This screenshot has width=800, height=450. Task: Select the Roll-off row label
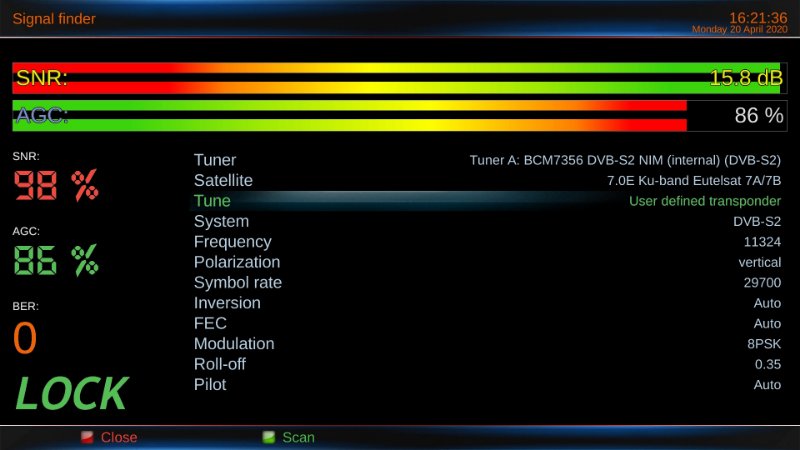coord(220,364)
